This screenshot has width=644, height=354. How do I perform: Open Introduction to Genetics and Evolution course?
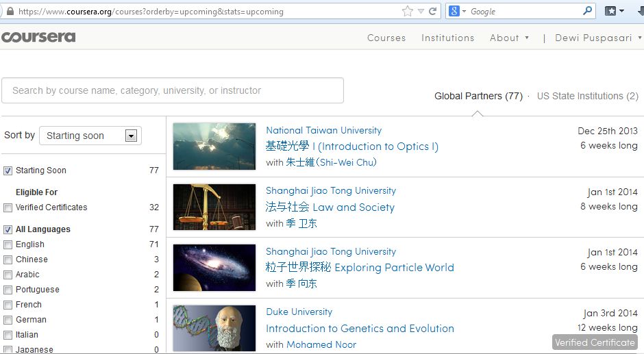tap(360, 329)
